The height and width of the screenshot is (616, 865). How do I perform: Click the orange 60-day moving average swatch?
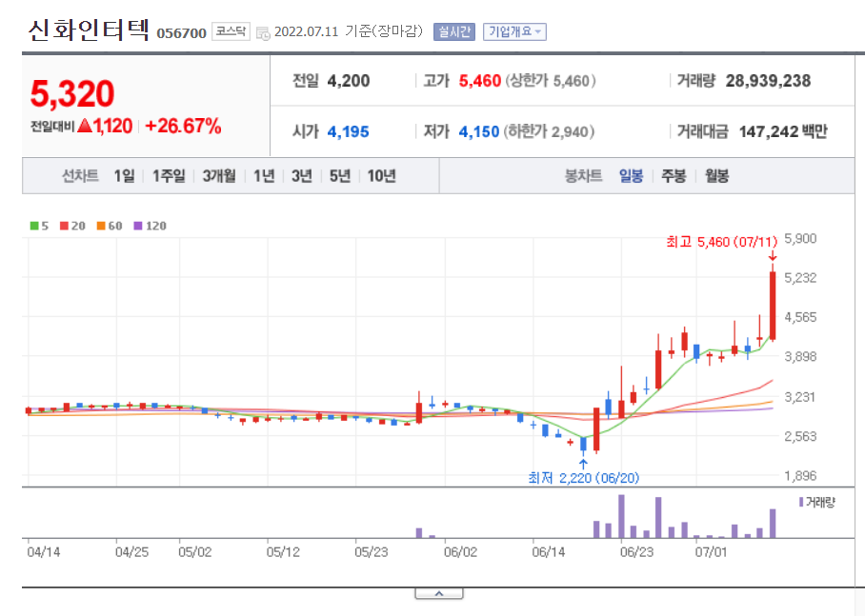pyautogui.click(x=101, y=226)
